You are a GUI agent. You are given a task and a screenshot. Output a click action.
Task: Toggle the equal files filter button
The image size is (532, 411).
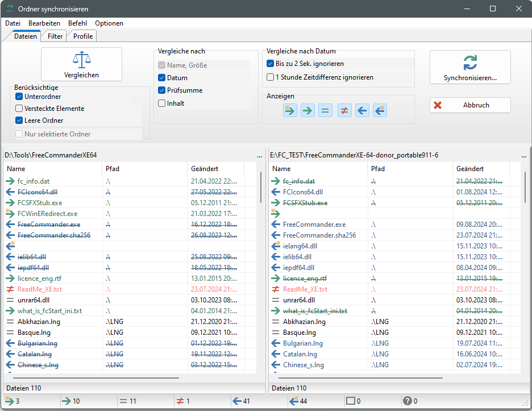coord(325,110)
